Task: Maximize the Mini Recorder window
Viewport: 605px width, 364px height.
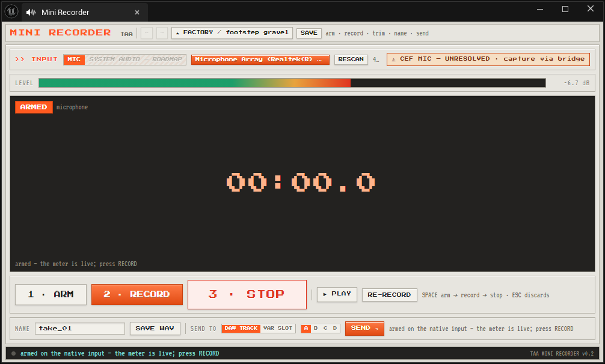Action: (x=565, y=9)
